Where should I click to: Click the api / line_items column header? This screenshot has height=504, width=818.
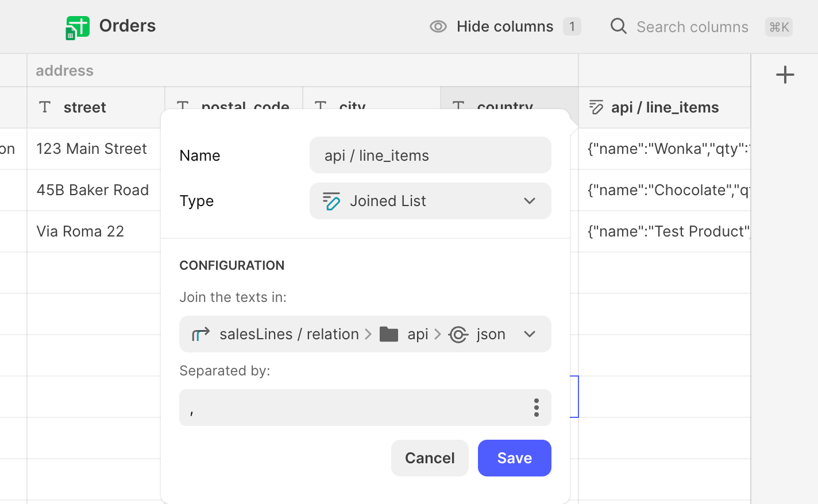(x=665, y=107)
